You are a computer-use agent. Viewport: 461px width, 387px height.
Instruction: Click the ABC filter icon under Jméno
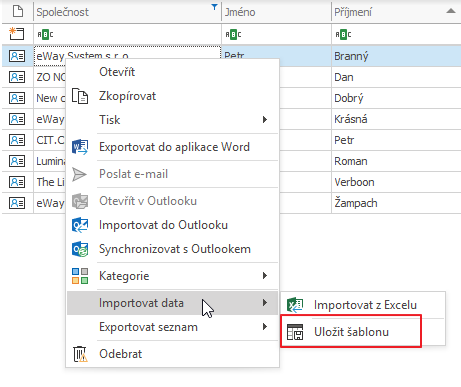click(x=233, y=34)
